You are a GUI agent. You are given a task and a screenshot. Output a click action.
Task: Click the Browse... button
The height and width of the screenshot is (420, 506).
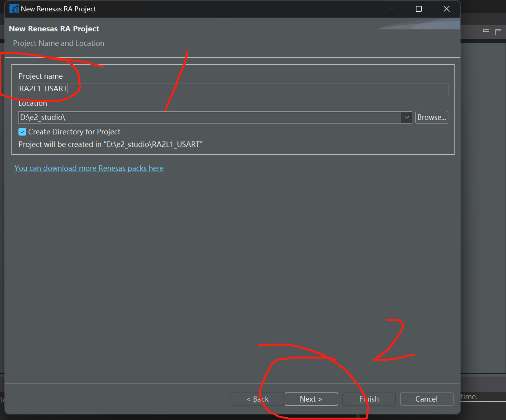[x=431, y=118]
